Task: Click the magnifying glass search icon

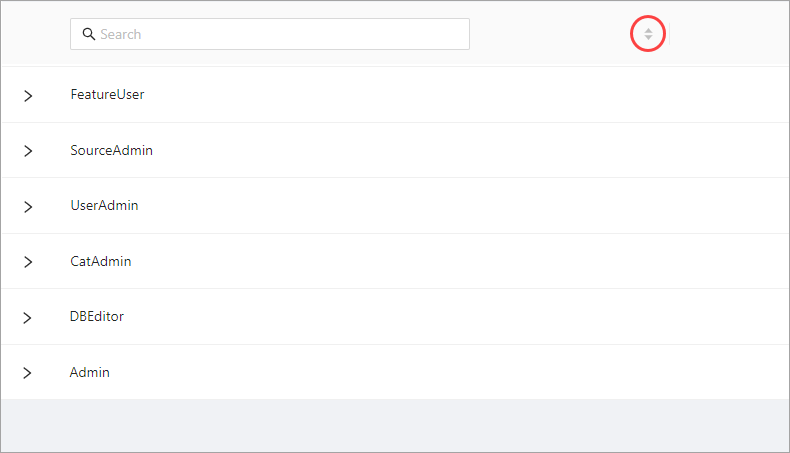Action: point(88,34)
